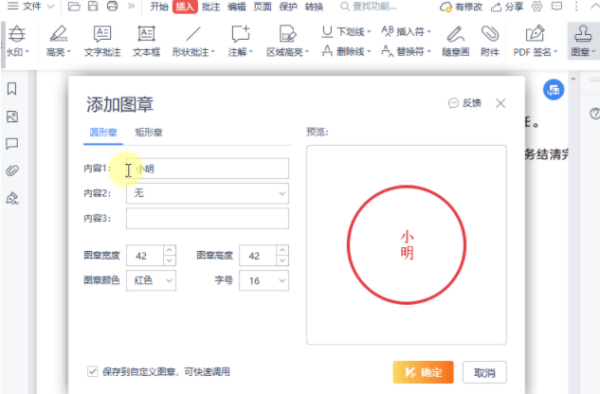This screenshot has width=600, height=394.
Task: Open the 注解 note tool
Action: pos(240,41)
